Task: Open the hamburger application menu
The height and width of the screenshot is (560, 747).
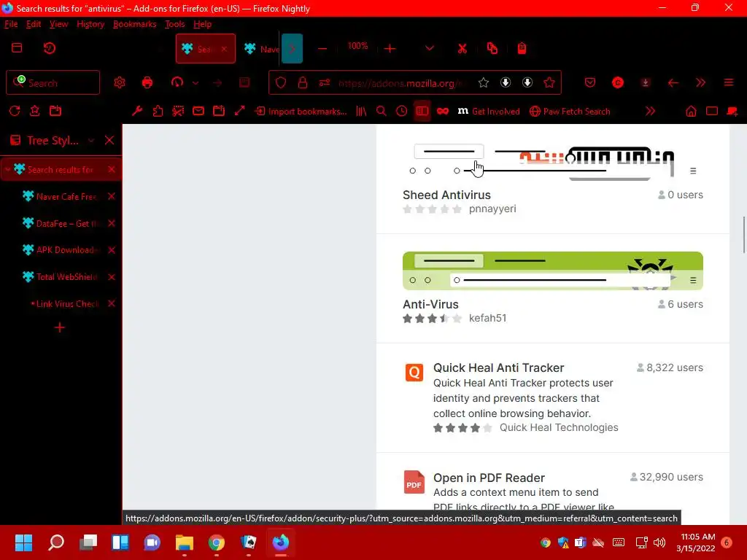Action: (x=729, y=83)
